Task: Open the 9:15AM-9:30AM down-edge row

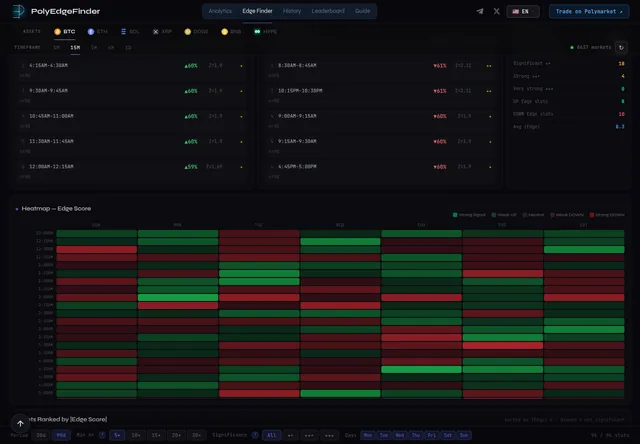Action: coord(381,146)
